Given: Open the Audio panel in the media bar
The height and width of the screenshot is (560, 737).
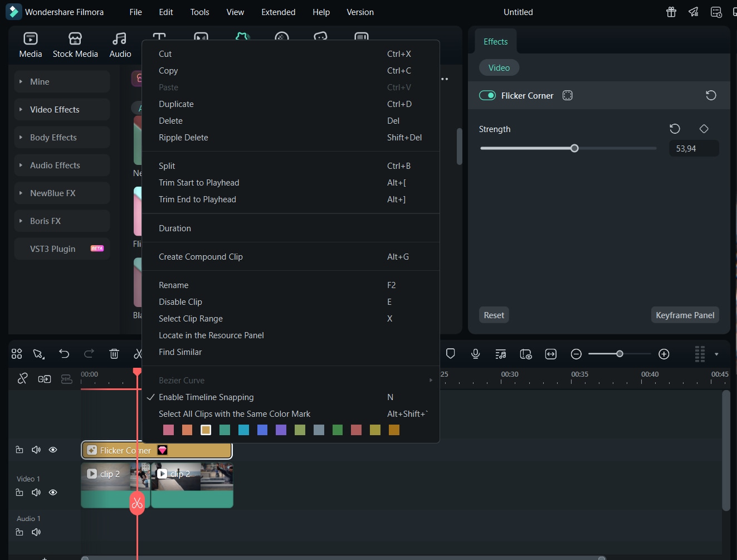Looking at the screenshot, I should pos(120,45).
